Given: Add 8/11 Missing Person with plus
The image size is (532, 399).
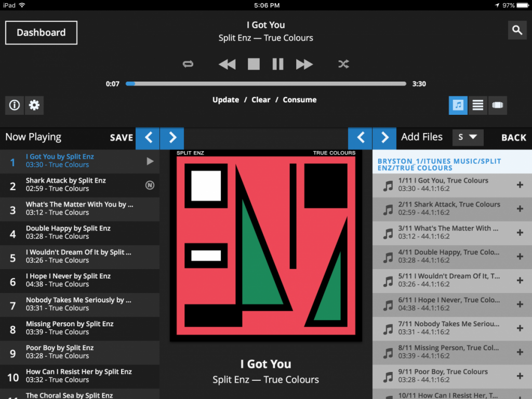Looking at the screenshot, I should point(520,352).
